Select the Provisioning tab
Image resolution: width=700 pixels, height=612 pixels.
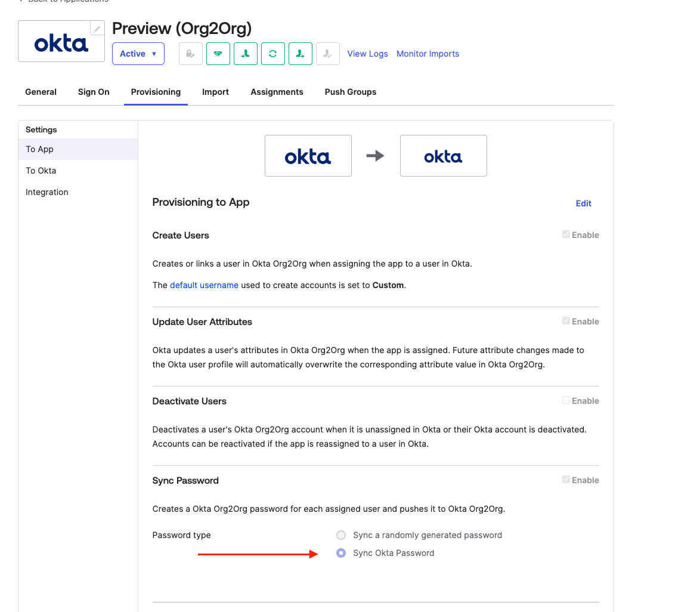click(x=156, y=92)
